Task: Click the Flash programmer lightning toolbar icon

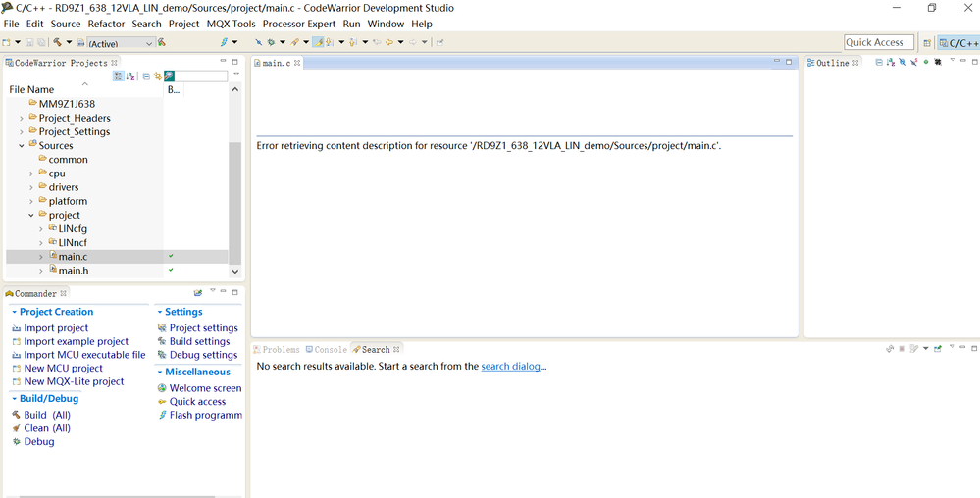Action: tap(224, 42)
